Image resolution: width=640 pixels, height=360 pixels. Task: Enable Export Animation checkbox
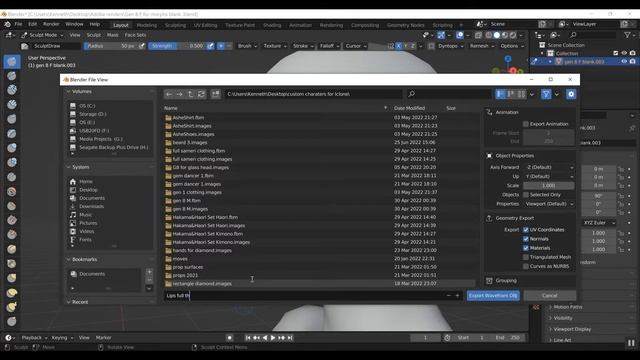526,124
